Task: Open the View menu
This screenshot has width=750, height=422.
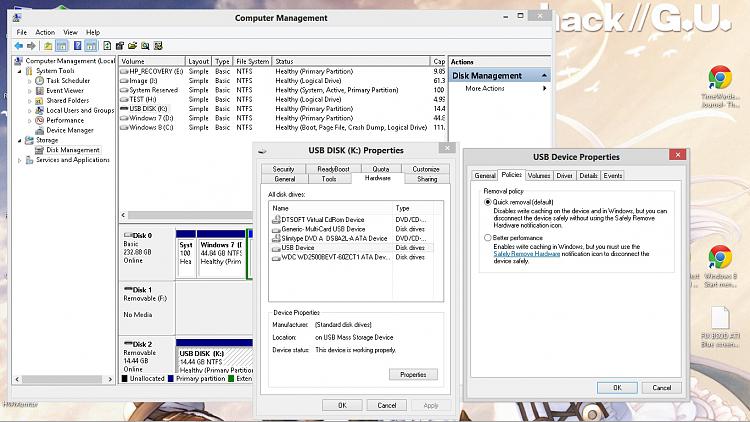Action: [70, 33]
